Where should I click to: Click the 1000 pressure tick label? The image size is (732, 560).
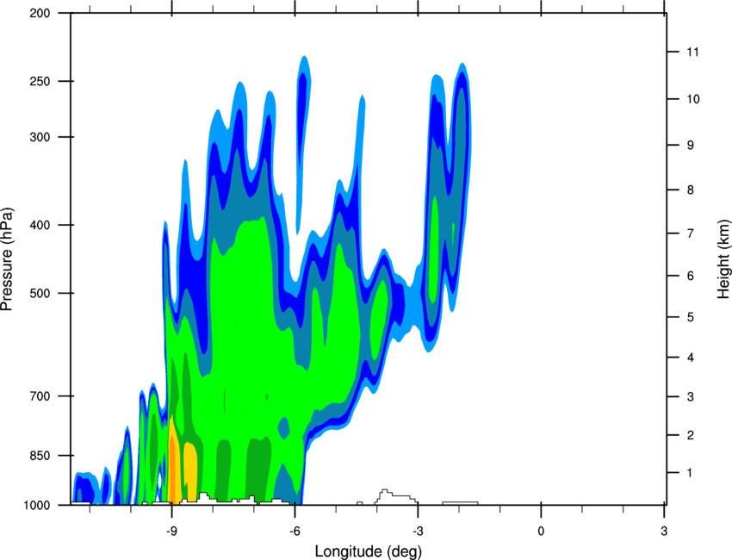tap(36, 506)
